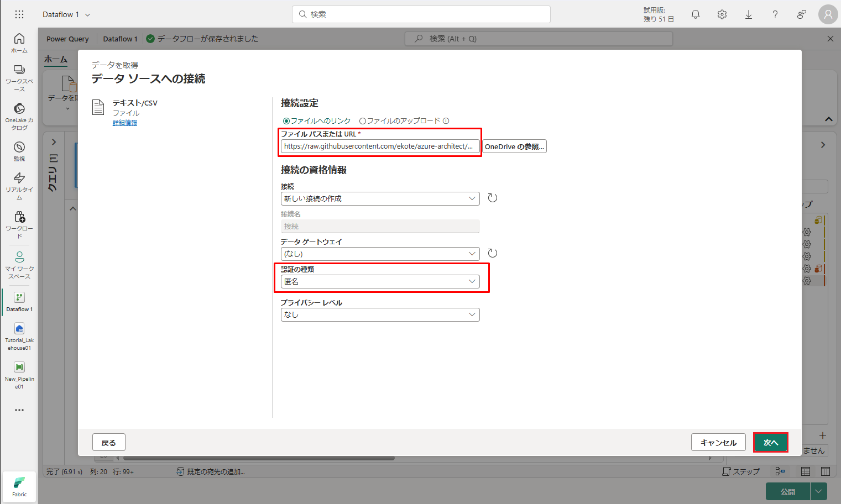Open the connection dropdown

point(380,198)
